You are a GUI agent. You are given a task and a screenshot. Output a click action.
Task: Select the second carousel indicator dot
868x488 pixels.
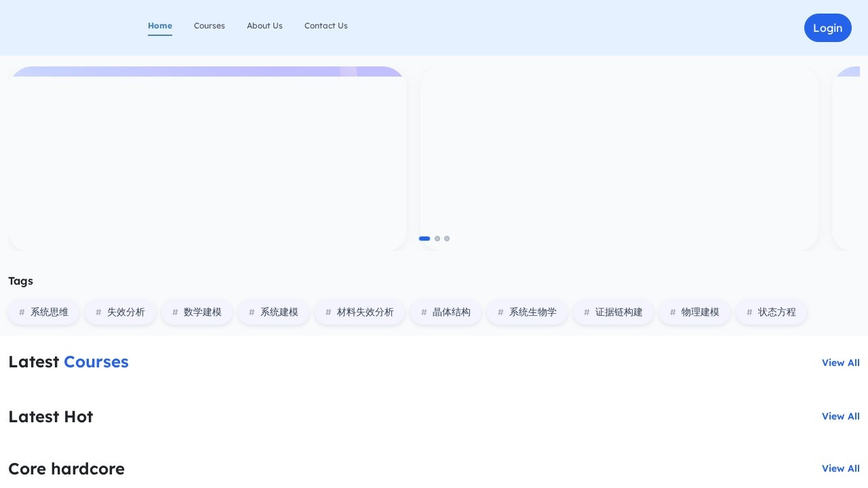437,239
